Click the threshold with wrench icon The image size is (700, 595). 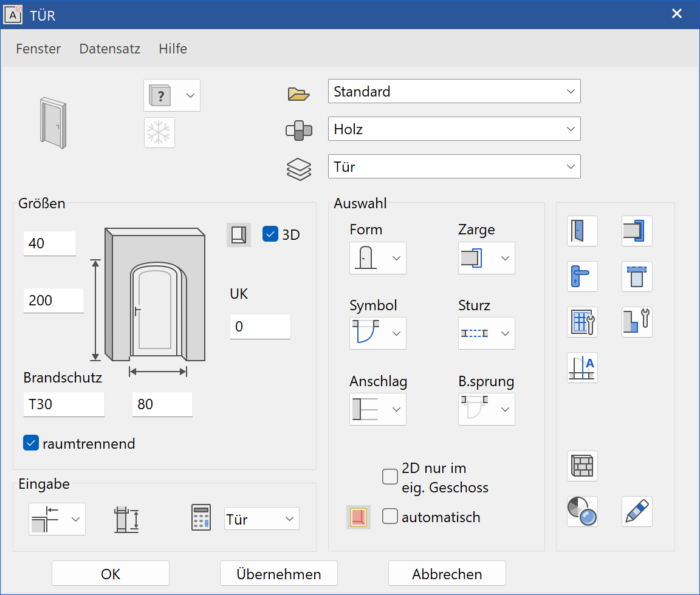coord(637,322)
